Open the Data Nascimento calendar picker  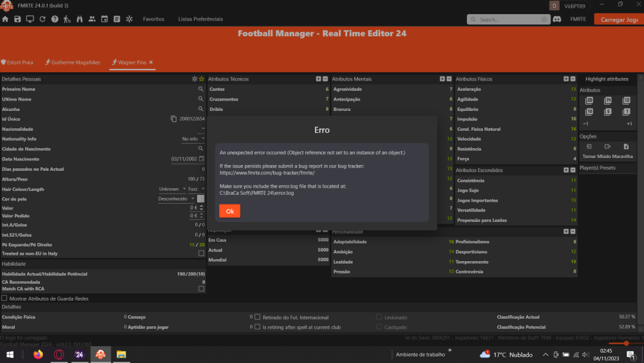[x=202, y=159]
